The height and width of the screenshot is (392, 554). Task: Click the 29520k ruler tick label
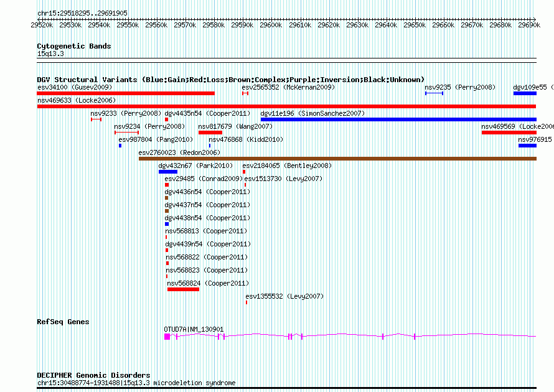pyautogui.click(x=42, y=25)
